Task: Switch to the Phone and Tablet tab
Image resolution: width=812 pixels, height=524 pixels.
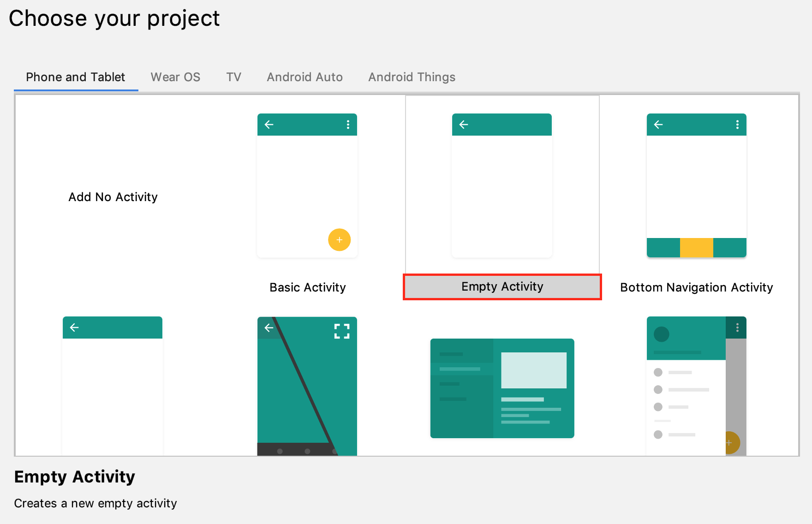Action: tap(76, 77)
